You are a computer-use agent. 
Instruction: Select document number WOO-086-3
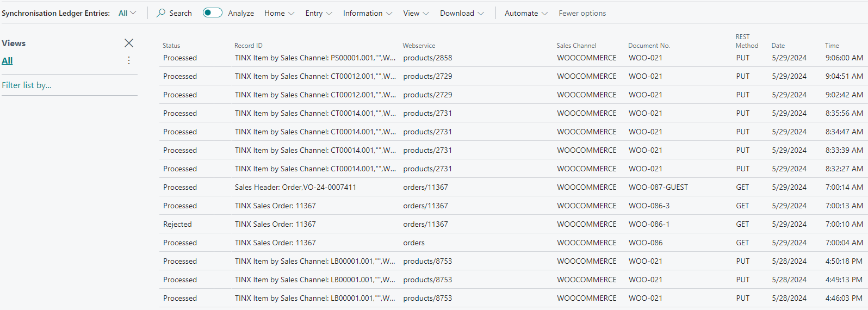[649, 206]
